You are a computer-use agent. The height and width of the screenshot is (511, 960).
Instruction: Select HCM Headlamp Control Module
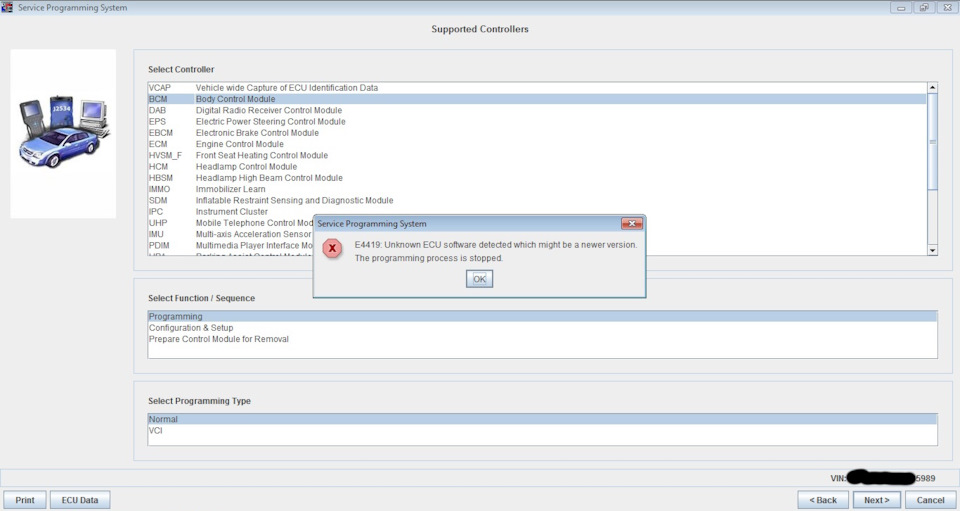click(x=537, y=166)
